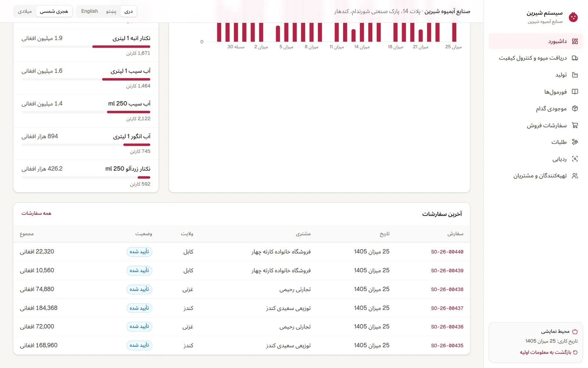Click customer تجارتی رحیمی in order SO-26-00438
The width and height of the screenshot is (588, 368).
pos(295,289)
